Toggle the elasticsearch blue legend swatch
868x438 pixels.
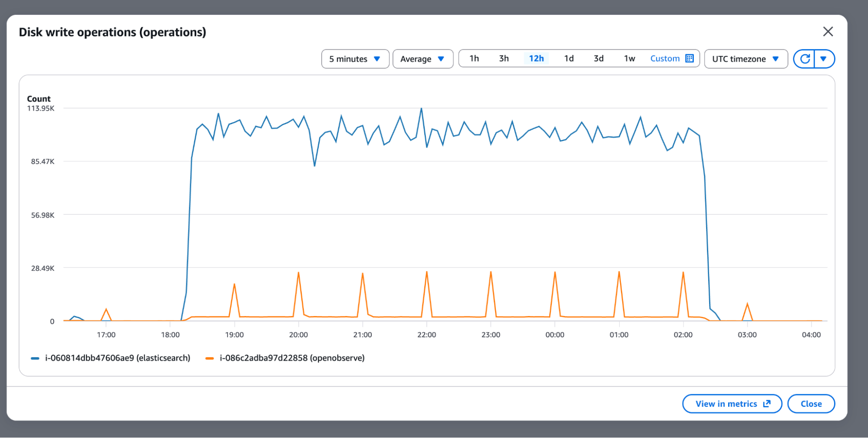coord(35,359)
